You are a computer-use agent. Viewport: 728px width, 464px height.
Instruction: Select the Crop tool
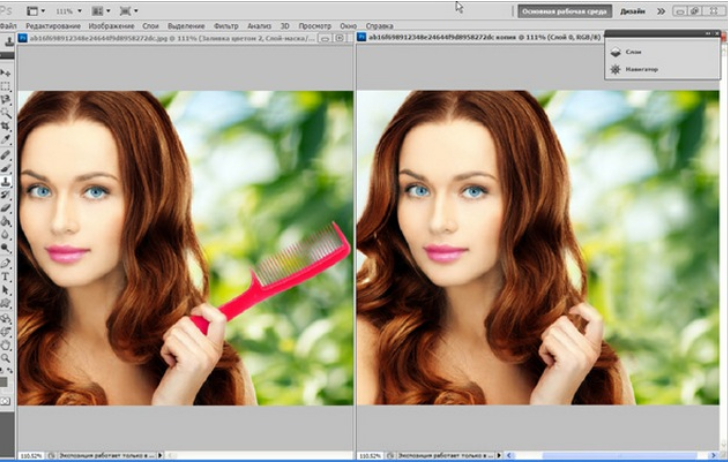[x=6, y=126]
